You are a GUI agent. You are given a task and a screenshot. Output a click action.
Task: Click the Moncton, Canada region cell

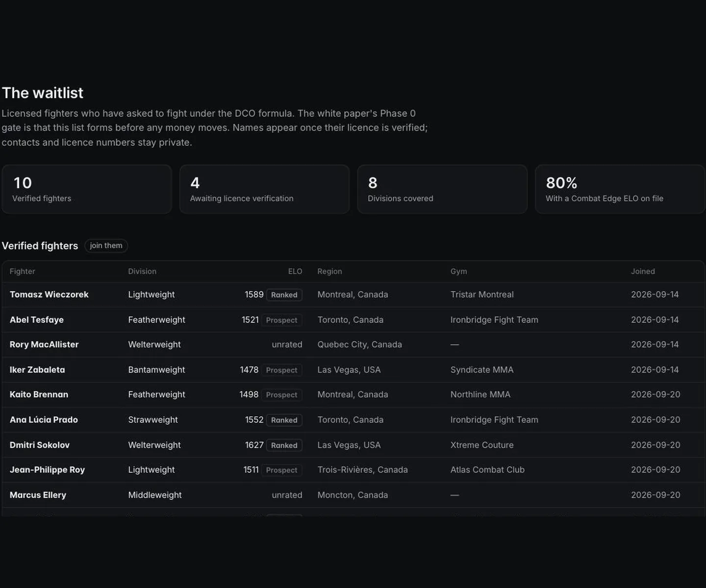353,495
